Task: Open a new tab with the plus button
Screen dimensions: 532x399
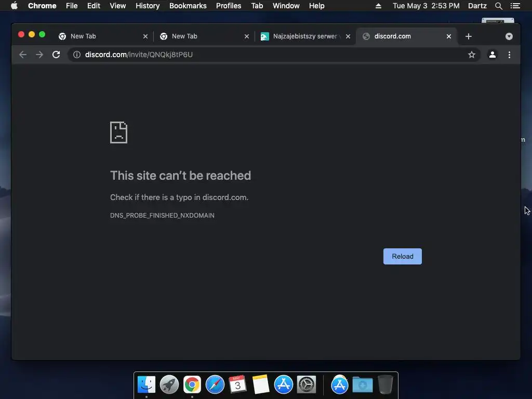Action: (x=468, y=36)
